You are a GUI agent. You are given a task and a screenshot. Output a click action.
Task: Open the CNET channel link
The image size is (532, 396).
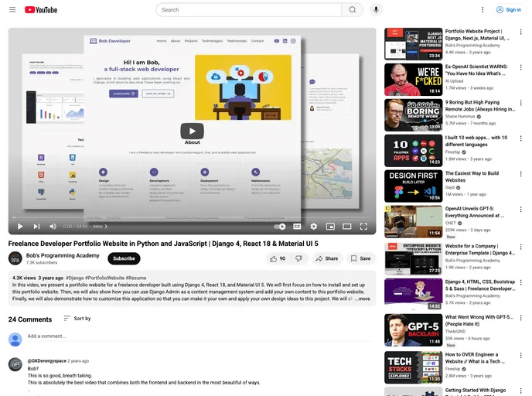point(451,223)
